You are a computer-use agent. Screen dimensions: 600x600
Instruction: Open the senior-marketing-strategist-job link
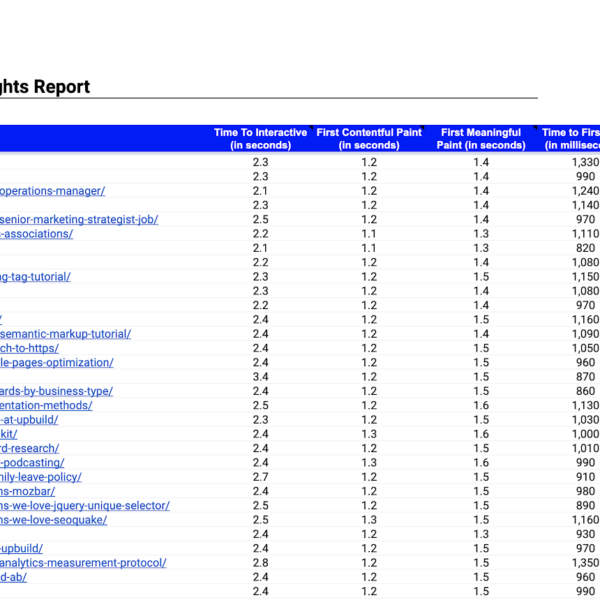[x=79, y=220]
